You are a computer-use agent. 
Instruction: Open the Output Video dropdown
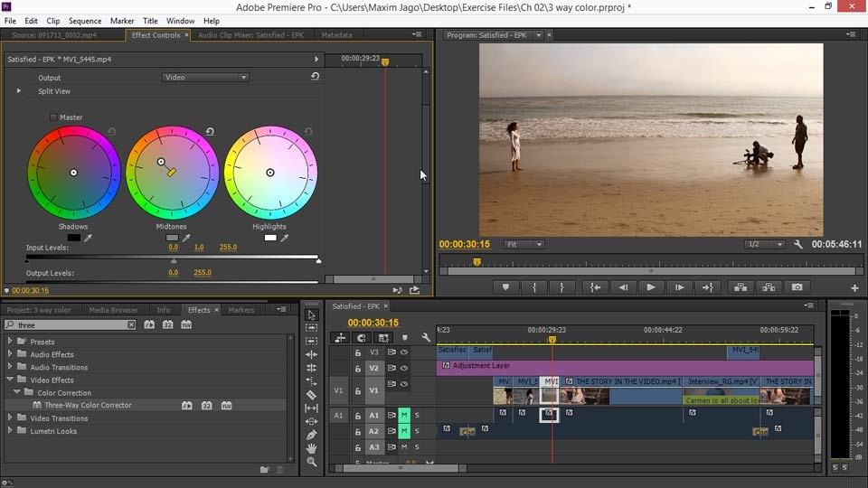tap(205, 78)
